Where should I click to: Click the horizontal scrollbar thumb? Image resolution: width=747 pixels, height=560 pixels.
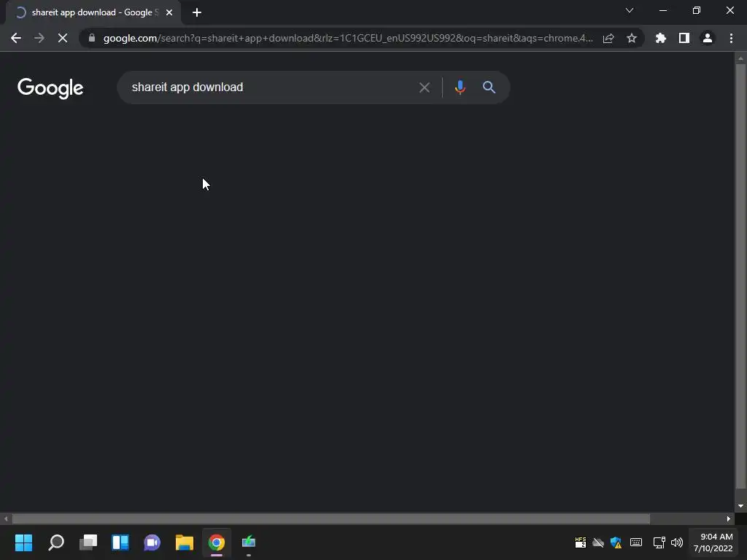click(331, 519)
